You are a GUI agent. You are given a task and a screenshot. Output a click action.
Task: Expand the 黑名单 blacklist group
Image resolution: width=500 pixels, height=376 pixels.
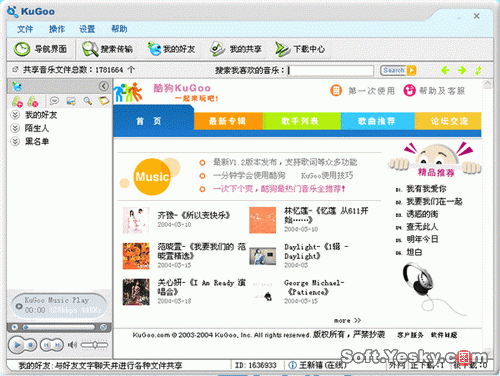15,141
